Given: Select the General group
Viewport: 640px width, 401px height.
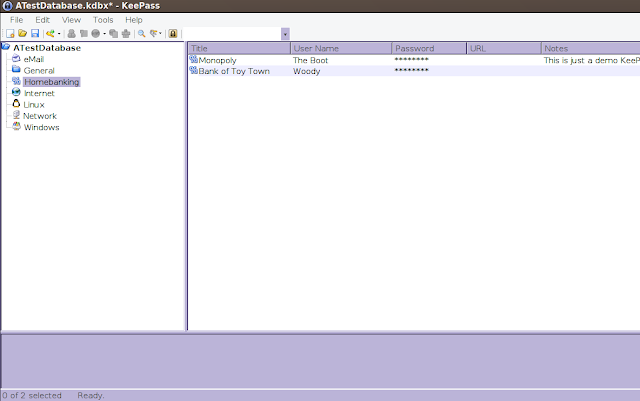Looking at the screenshot, I should [x=39, y=71].
